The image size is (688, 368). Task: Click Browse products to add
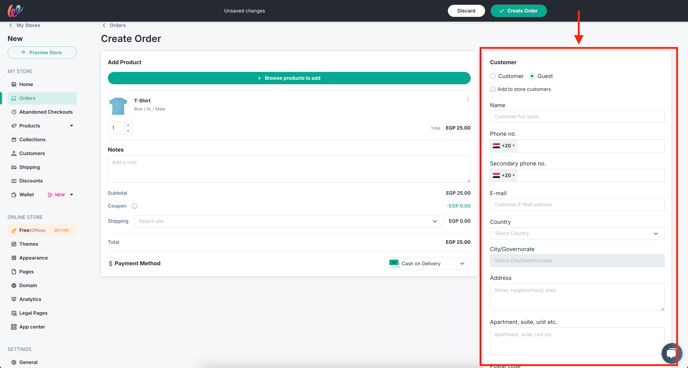click(x=289, y=78)
